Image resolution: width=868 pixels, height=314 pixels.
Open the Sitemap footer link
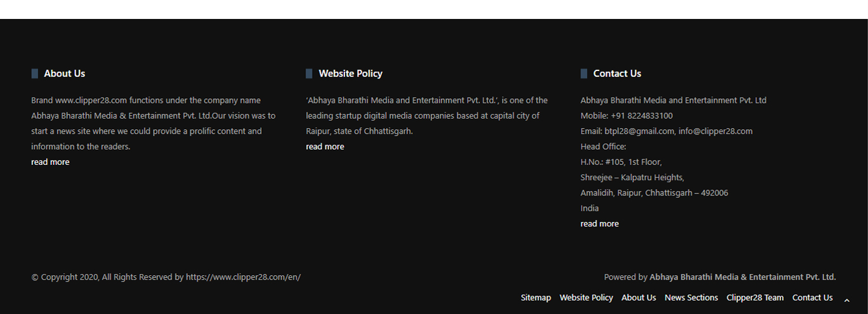pyautogui.click(x=536, y=298)
